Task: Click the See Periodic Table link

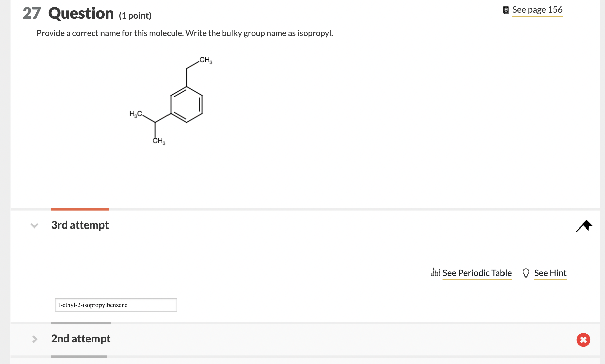Action: (x=477, y=273)
